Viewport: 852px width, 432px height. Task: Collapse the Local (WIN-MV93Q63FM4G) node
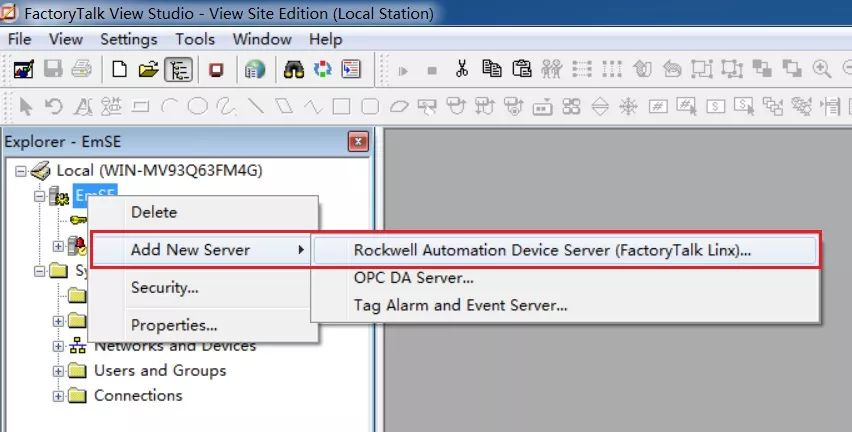(21, 171)
